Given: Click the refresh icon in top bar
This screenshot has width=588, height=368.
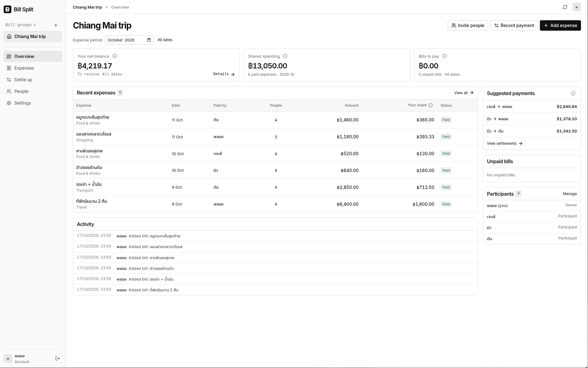Looking at the screenshot, I should coord(565,7).
